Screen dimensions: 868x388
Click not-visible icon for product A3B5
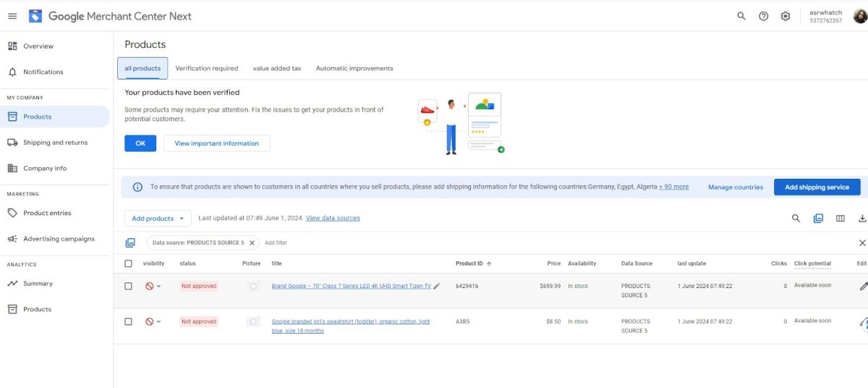pos(149,321)
